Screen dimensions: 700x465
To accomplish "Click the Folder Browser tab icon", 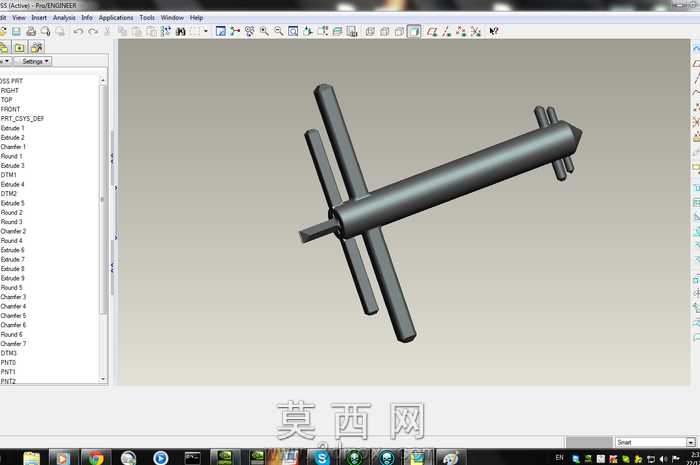I will tap(19, 47).
